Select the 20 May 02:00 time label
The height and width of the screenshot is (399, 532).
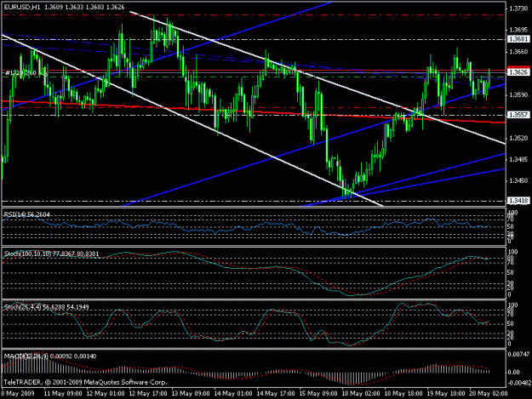pyautogui.click(x=489, y=394)
